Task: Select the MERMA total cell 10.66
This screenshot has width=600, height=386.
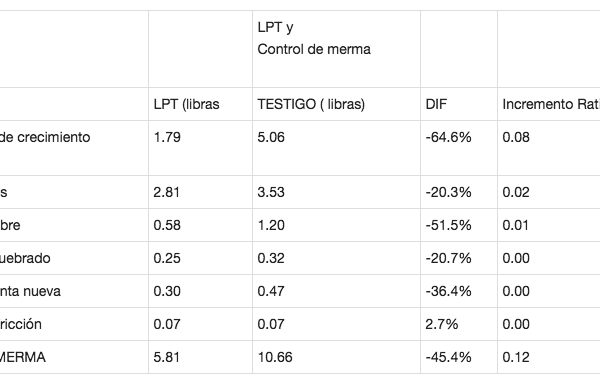Action: (x=336, y=357)
